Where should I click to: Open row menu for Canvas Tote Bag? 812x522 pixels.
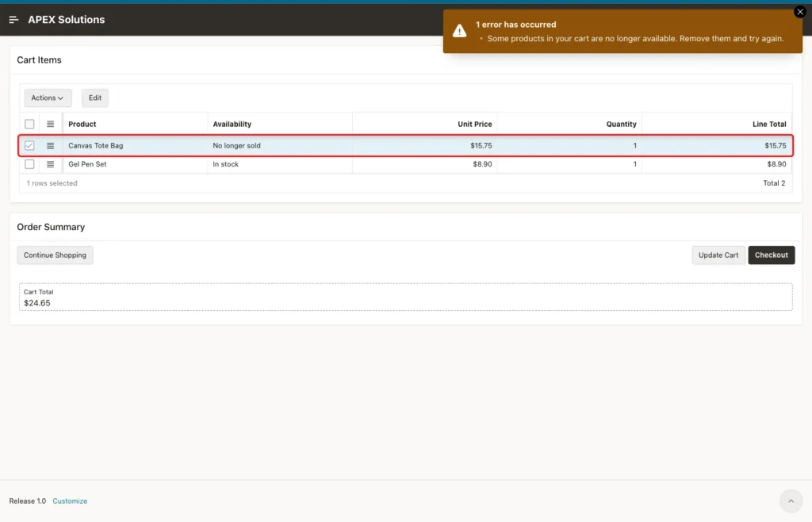[50, 146]
